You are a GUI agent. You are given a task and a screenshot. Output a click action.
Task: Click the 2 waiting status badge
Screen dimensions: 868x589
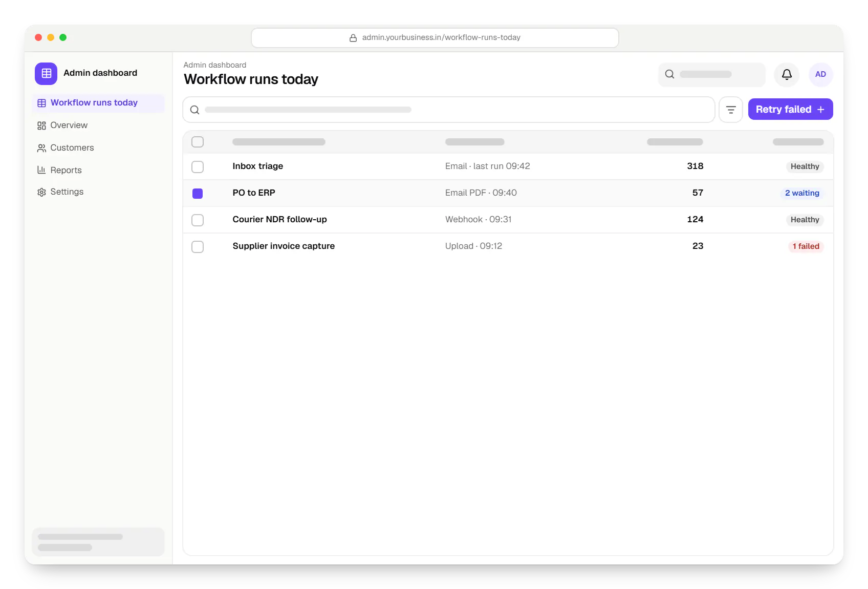click(x=802, y=193)
